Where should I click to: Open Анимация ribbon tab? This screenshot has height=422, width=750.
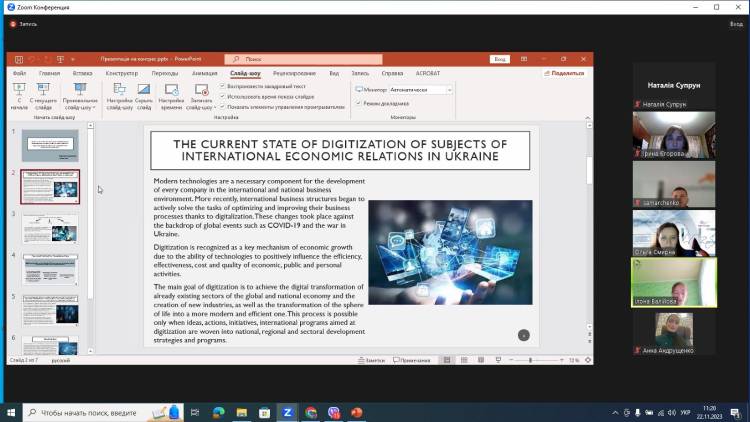204,73
